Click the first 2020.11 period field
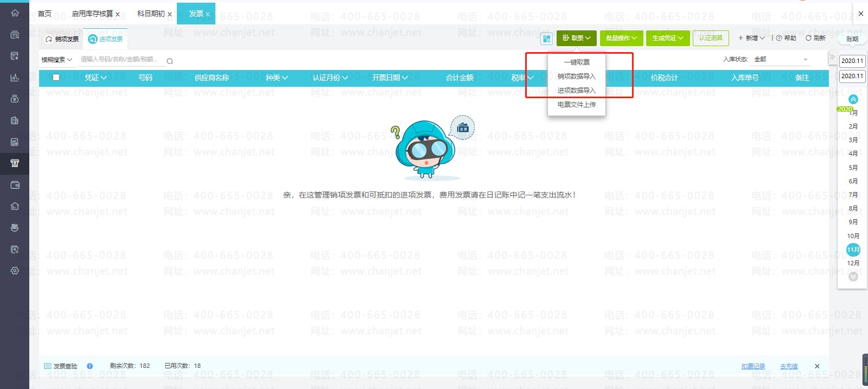Image resolution: width=868 pixels, height=389 pixels. pyautogui.click(x=852, y=61)
